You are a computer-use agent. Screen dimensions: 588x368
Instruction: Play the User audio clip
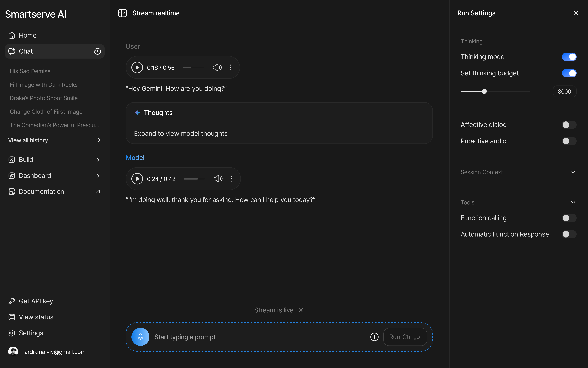pyautogui.click(x=137, y=67)
